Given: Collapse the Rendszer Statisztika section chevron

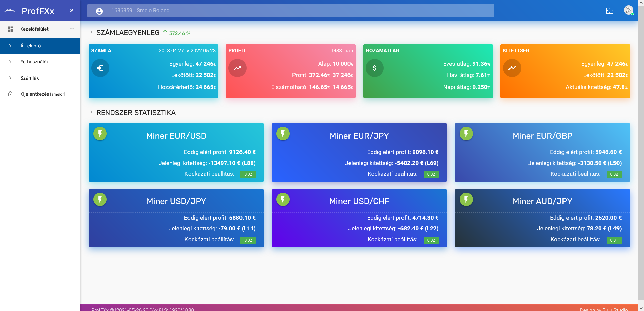Looking at the screenshot, I should [x=92, y=112].
